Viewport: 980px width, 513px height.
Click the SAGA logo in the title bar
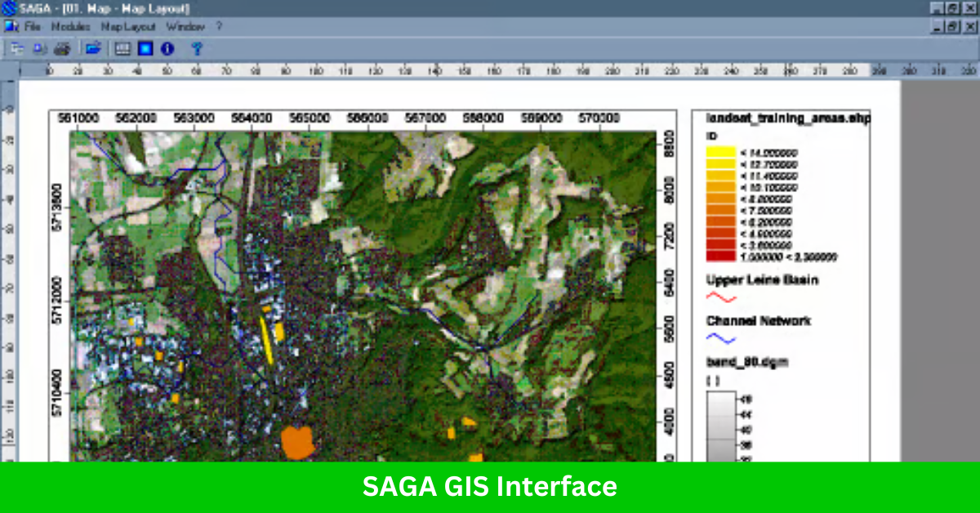(8, 8)
